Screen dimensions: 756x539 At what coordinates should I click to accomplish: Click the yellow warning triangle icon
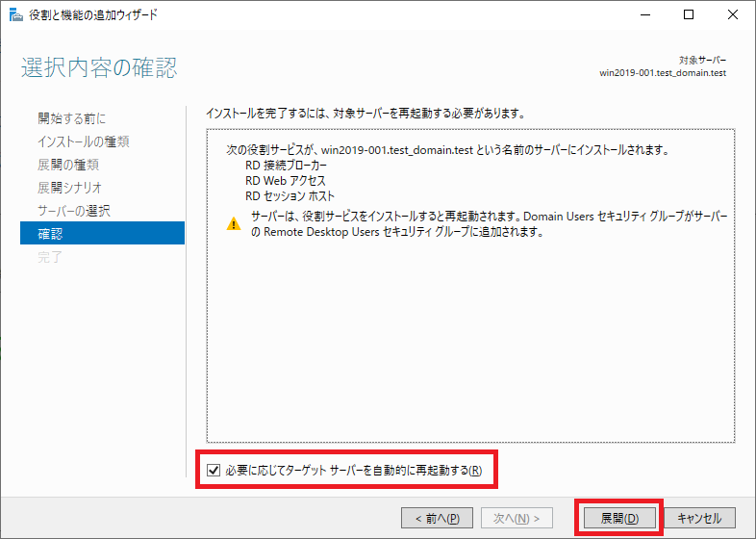point(234,224)
